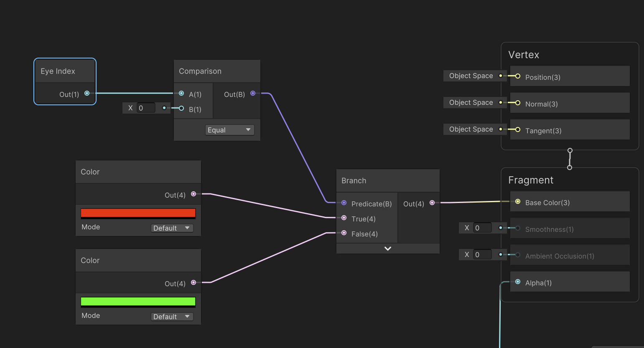Click the Branch True(4) input port
Image resolution: width=644 pixels, height=348 pixels.
click(344, 218)
